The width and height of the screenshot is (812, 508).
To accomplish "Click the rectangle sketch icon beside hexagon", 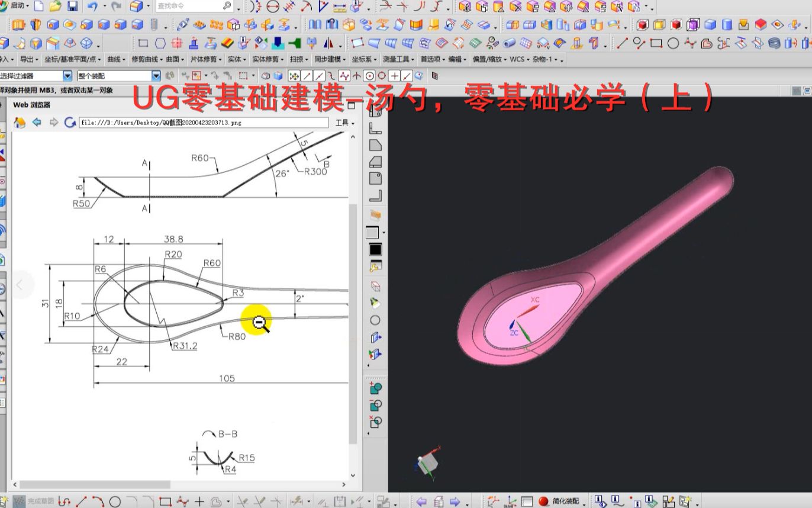I will point(143,43).
